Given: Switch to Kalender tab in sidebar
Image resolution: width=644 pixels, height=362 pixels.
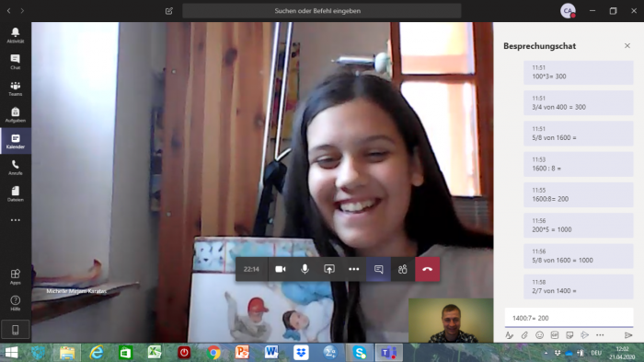Looking at the screenshot, I should [16, 141].
